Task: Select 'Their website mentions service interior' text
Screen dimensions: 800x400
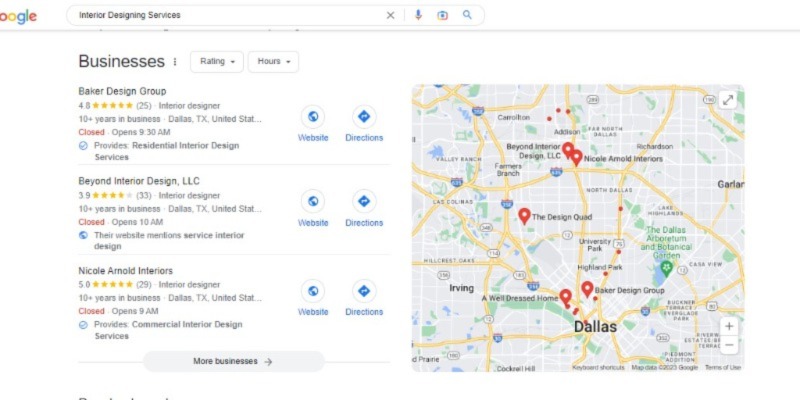Action: 169,235
